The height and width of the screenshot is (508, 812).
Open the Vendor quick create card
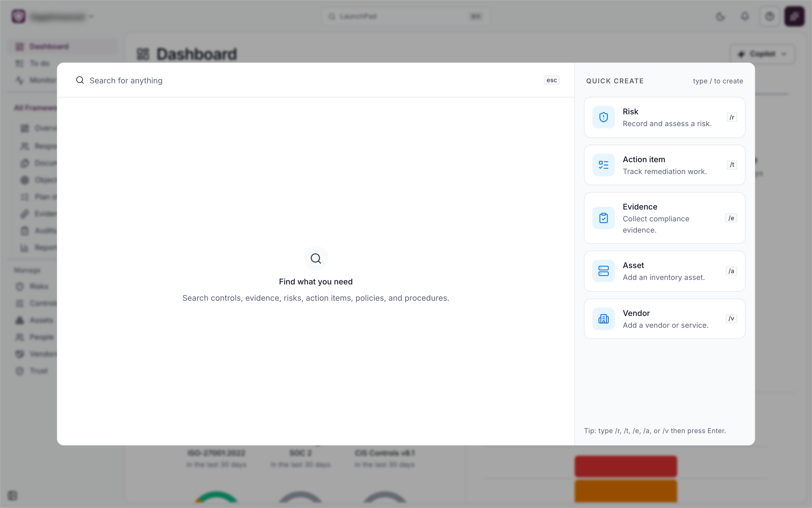[664, 319]
